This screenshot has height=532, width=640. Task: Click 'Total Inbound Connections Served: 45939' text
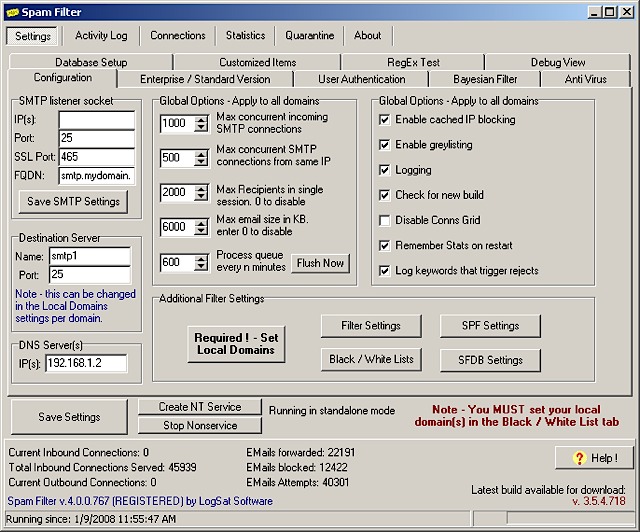(x=102, y=467)
